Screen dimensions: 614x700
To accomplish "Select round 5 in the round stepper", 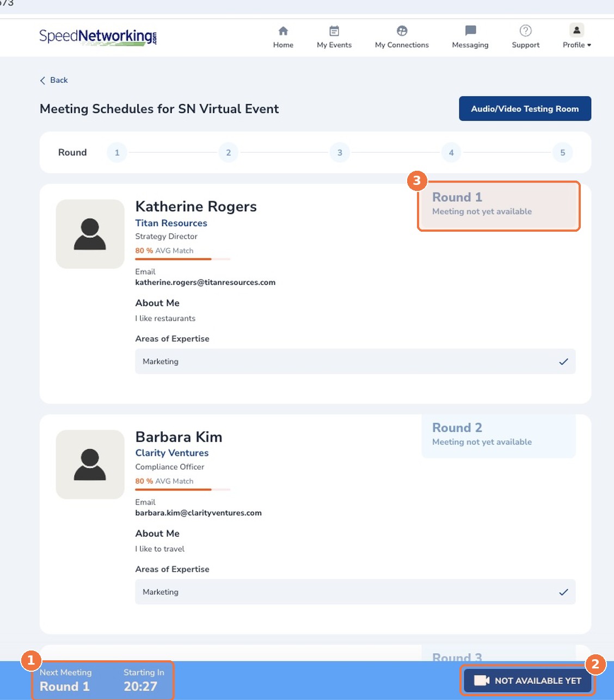I will (x=563, y=152).
